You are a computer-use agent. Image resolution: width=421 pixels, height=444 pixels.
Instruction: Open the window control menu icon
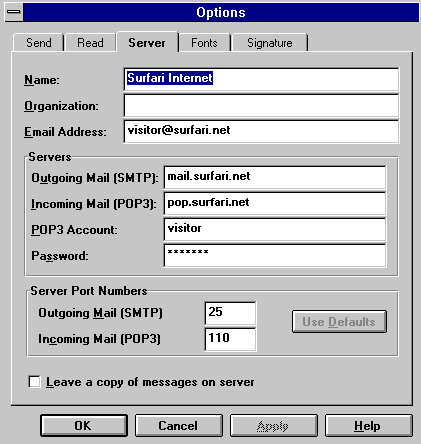(14, 12)
